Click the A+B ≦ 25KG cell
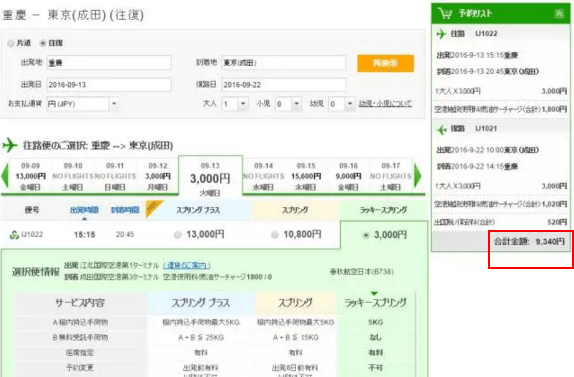This screenshot has width=574, height=377. (x=201, y=337)
